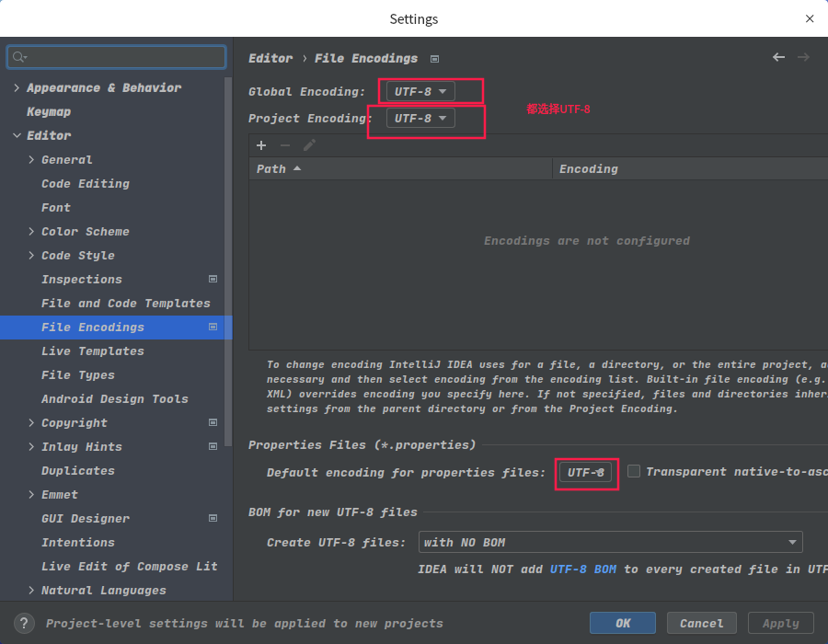Add a new path encoding with the plus icon

pyautogui.click(x=260, y=144)
